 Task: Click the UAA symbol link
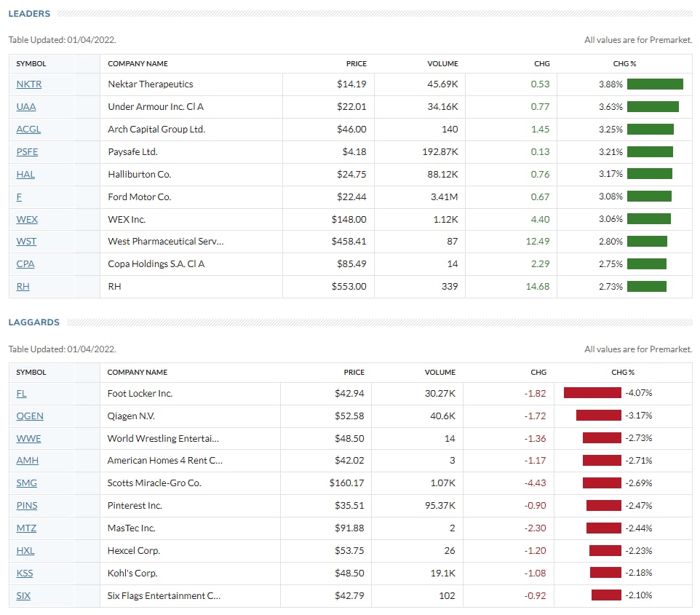point(26,107)
